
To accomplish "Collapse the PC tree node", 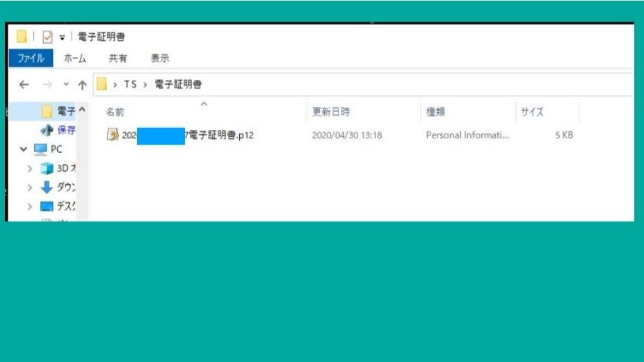I will tap(24, 149).
